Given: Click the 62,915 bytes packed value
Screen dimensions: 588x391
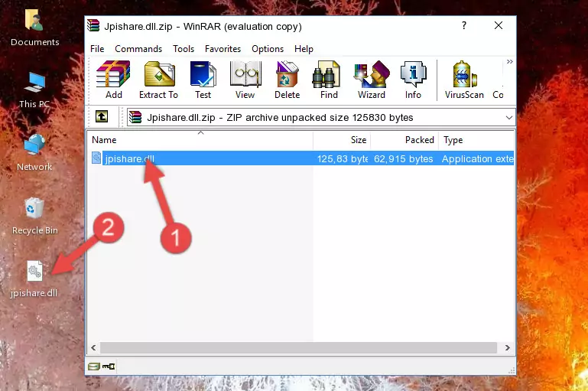Looking at the screenshot, I should pyautogui.click(x=404, y=158).
